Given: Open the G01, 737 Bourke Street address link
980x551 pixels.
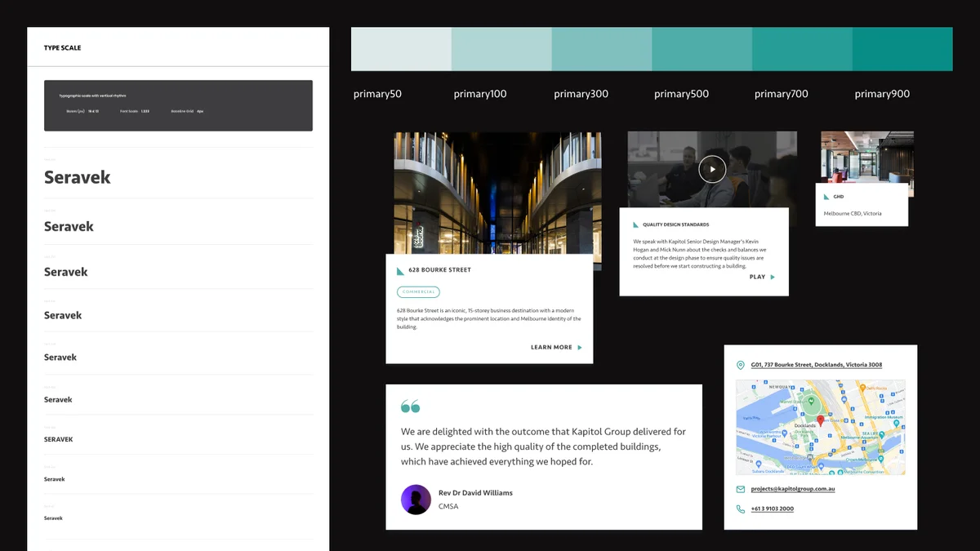Looking at the screenshot, I should click(816, 364).
